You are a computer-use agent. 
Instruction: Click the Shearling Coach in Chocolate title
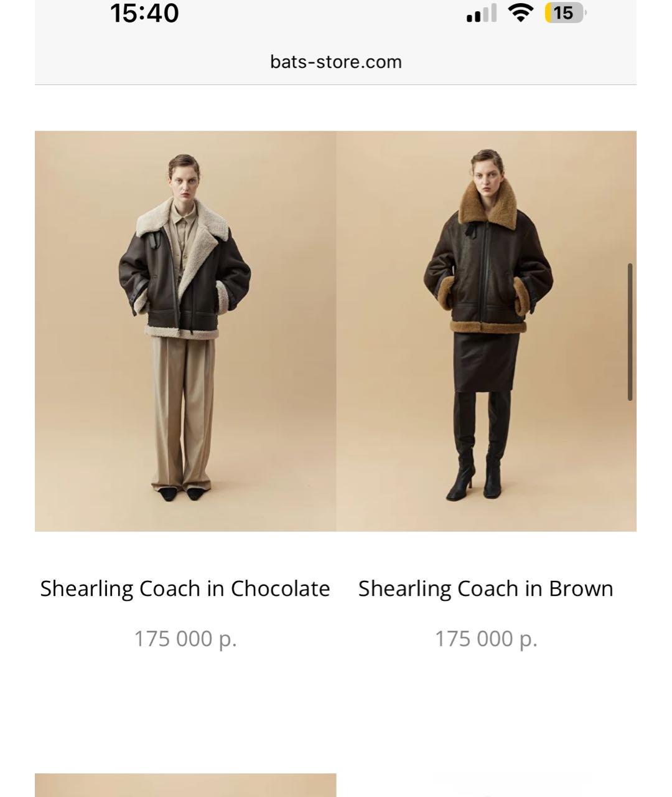pos(185,589)
